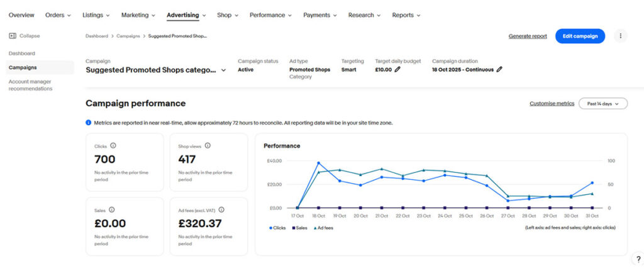644x275 pixels.
Task: Expand the campaign name selector dropdown
Action: 223,70
